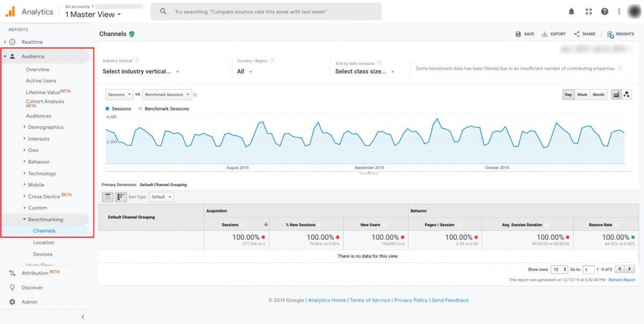Viewport: 644px width, 324px height.
Task: Share the report
Action: [x=584, y=34]
